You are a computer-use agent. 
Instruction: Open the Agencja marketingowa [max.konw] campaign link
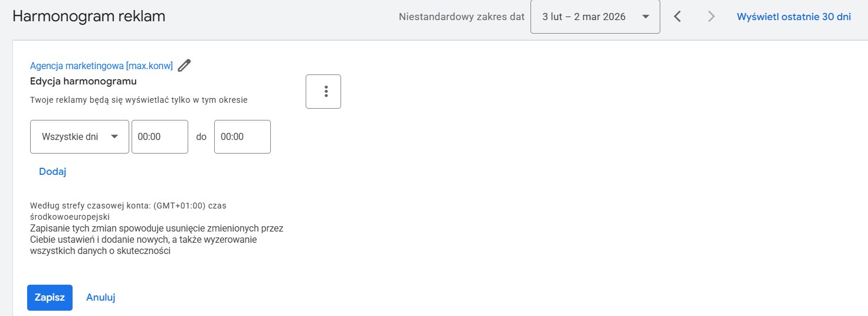[x=101, y=66]
